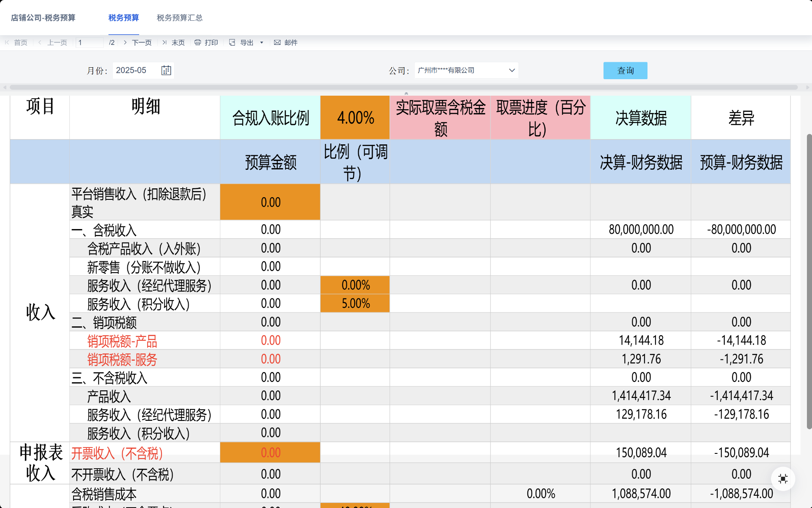Go to next page (下一页) arrow
Image resolution: width=812 pixels, height=508 pixels.
click(125, 42)
